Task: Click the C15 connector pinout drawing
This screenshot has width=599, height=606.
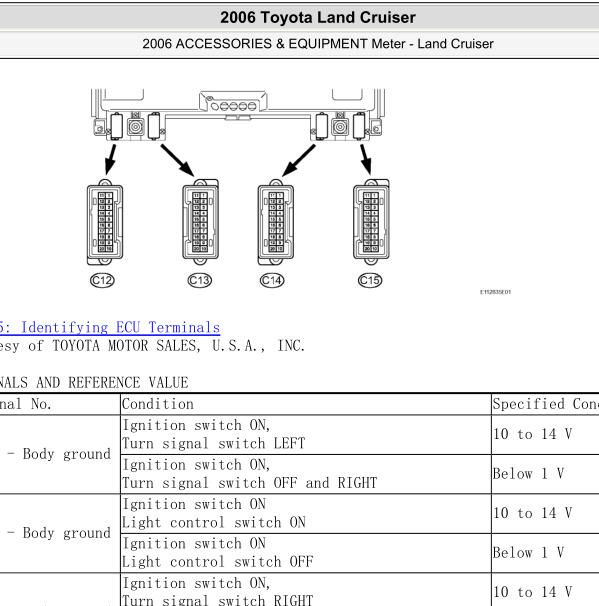Action: click(x=371, y=222)
